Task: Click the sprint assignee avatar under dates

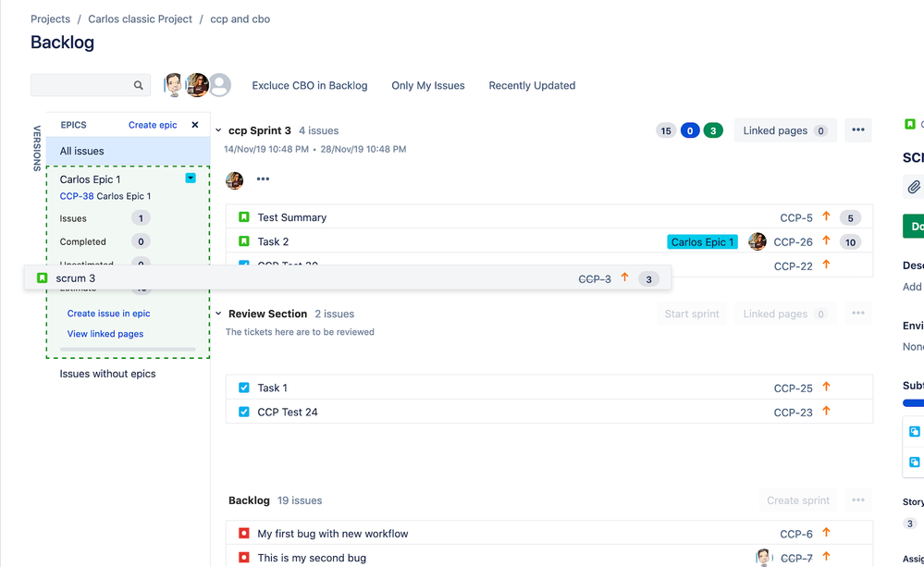Action: (235, 179)
